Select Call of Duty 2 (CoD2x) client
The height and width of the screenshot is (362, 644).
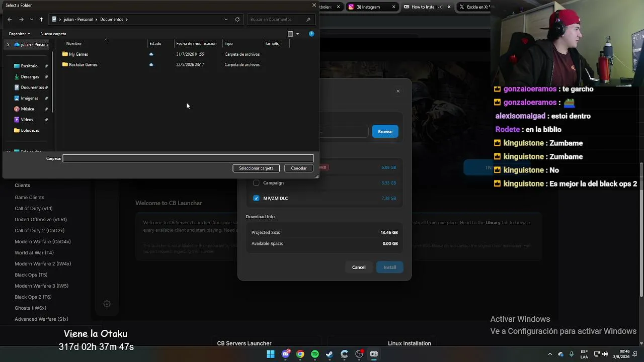coord(40,231)
